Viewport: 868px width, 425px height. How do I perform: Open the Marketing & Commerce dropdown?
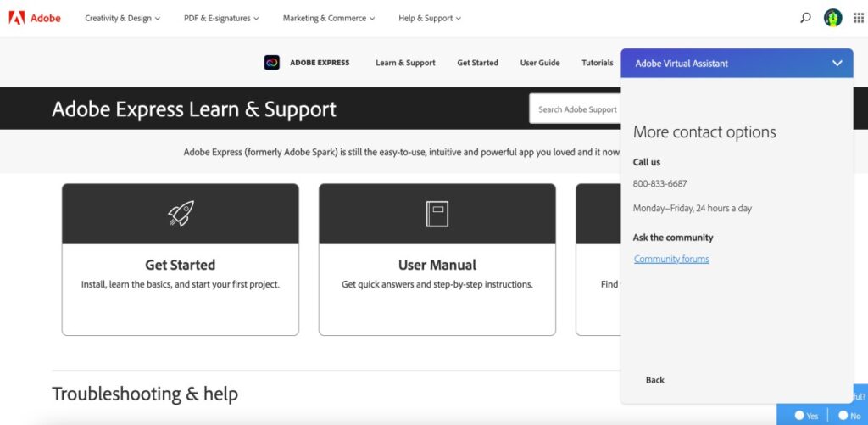[329, 18]
